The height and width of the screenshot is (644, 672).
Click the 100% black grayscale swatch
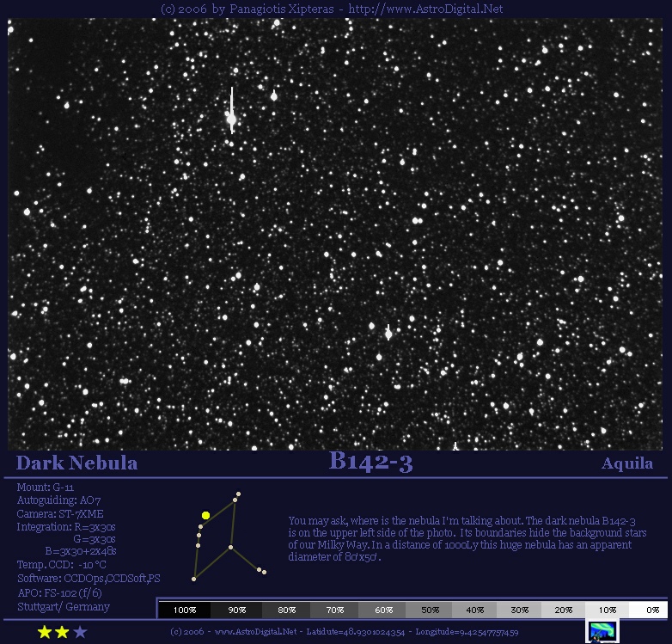click(x=185, y=609)
